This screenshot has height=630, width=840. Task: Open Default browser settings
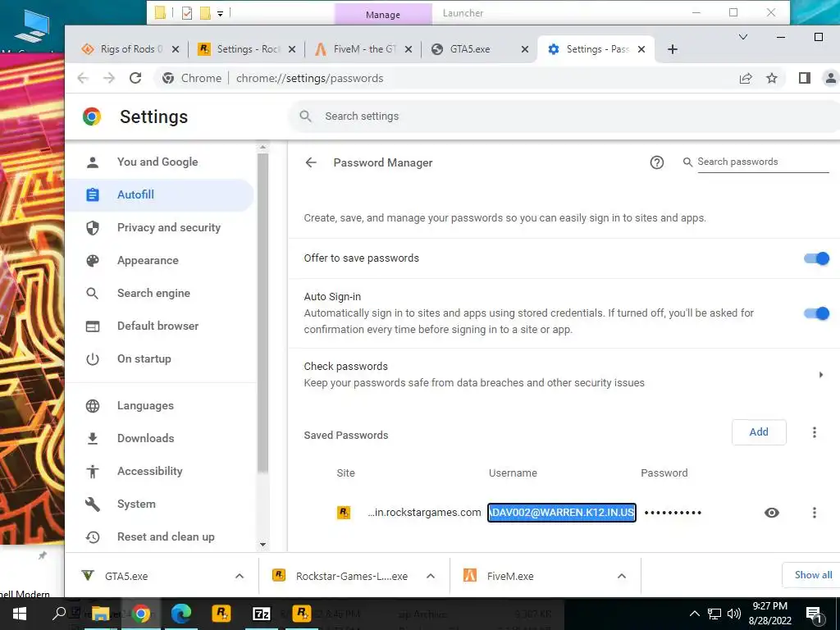coord(159,326)
